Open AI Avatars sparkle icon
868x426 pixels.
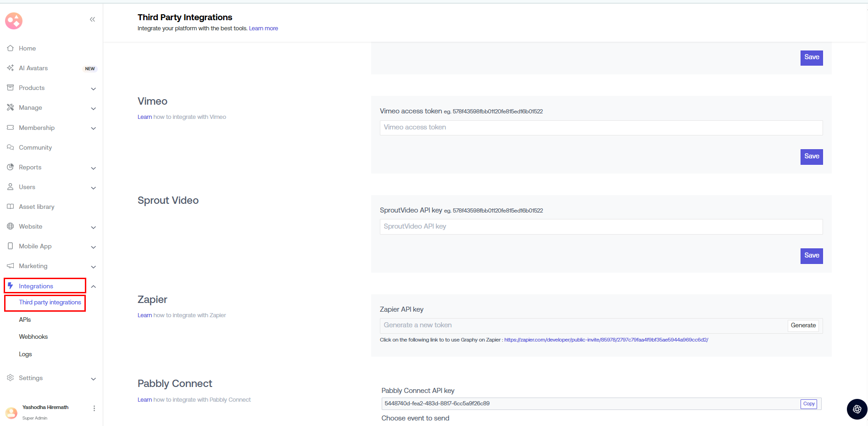11,68
